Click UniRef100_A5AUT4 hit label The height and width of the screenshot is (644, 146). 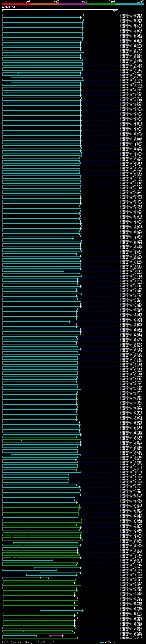131,77
